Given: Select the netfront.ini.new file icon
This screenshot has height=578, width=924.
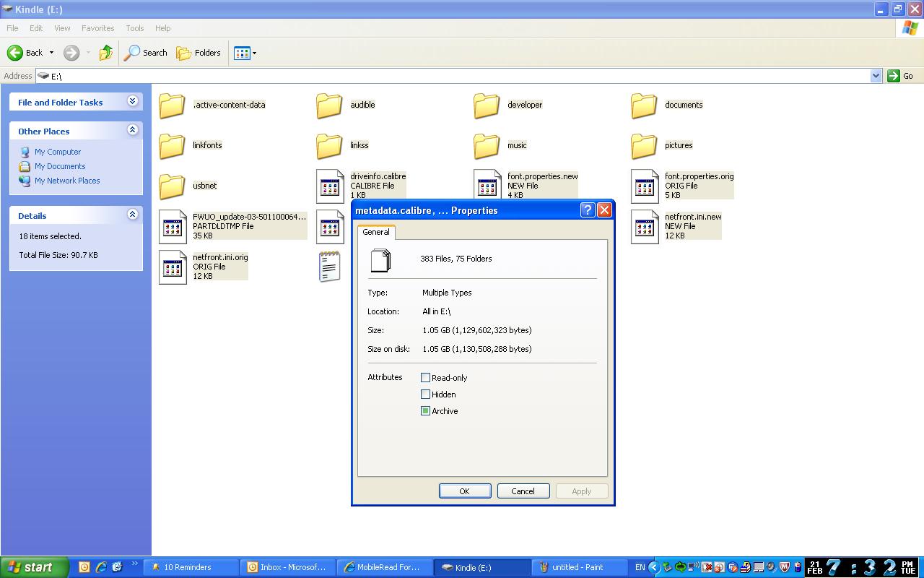Looking at the screenshot, I should (645, 227).
